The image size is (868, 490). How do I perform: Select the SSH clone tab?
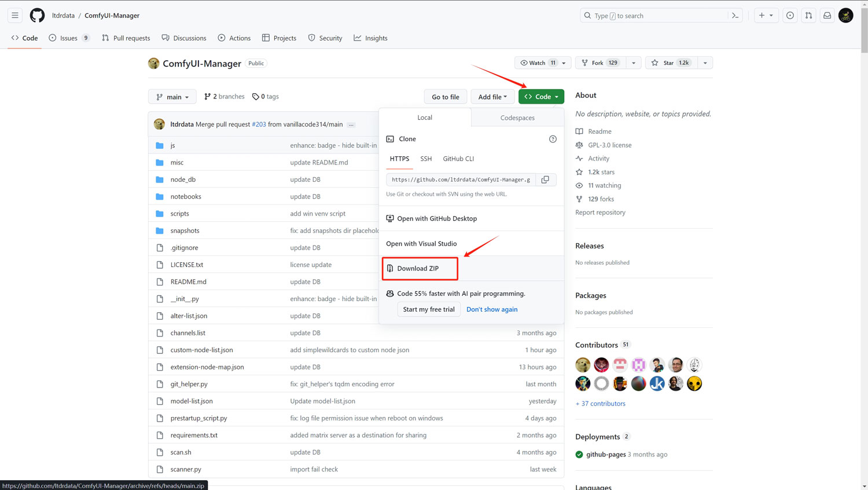point(426,159)
